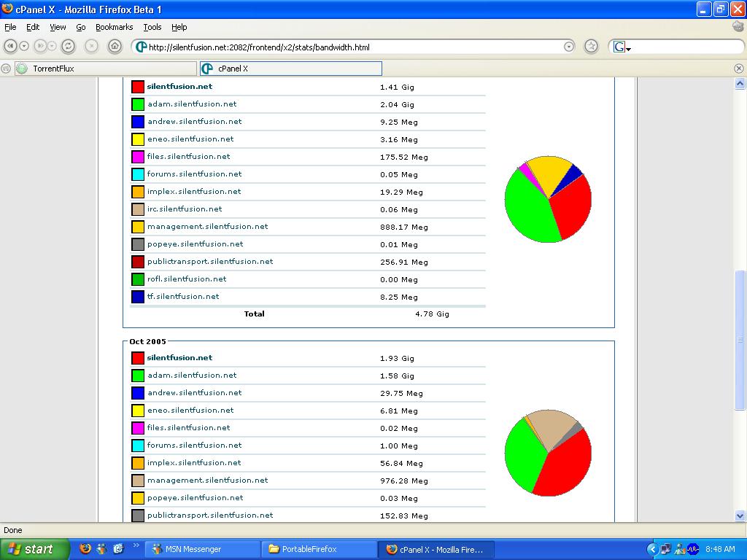Open the Tools menu
This screenshot has height=560, width=747.
click(152, 27)
